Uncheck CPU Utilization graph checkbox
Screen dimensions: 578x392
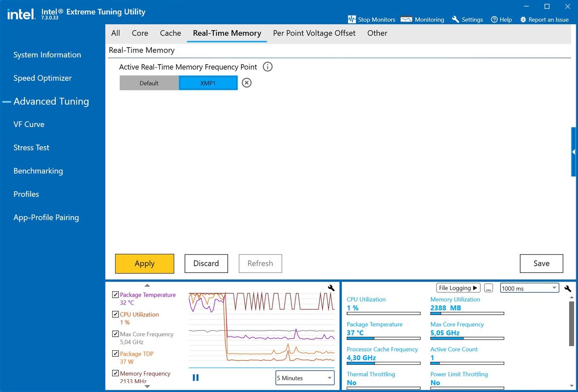point(115,314)
